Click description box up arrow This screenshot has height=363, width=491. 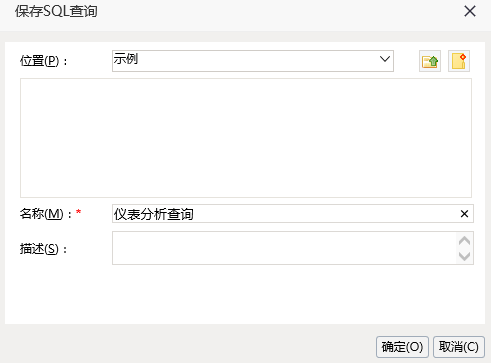(x=464, y=241)
